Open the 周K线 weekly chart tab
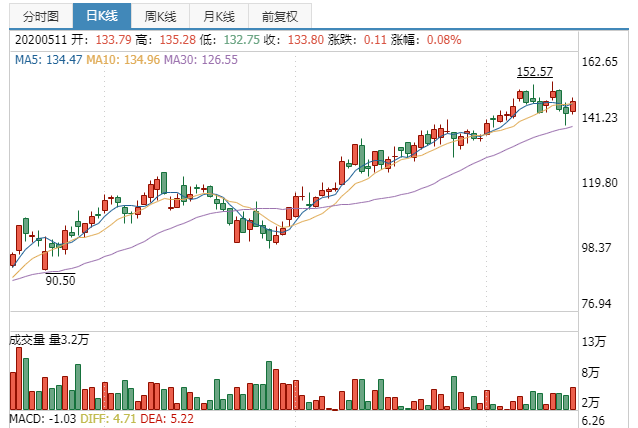The height and width of the screenshot is (428, 638). [x=160, y=16]
